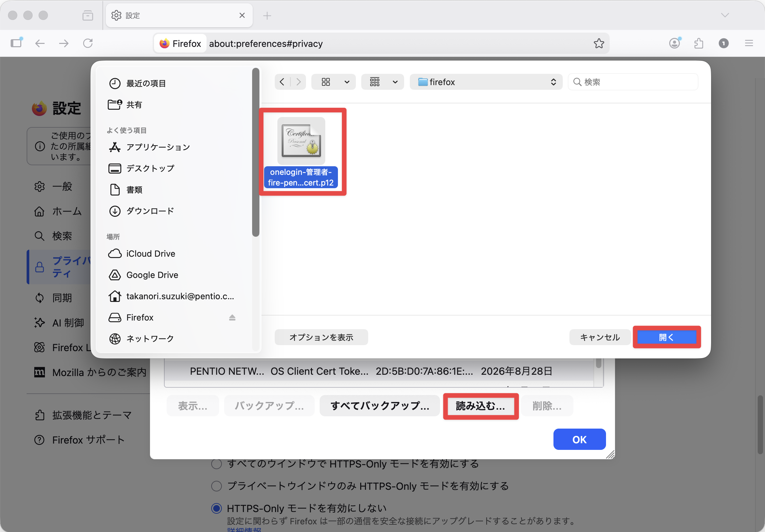Image resolution: width=765 pixels, height=532 pixels.
Task: Click 読み込む... in certificate manager
Action: pyautogui.click(x=481, y=406)
